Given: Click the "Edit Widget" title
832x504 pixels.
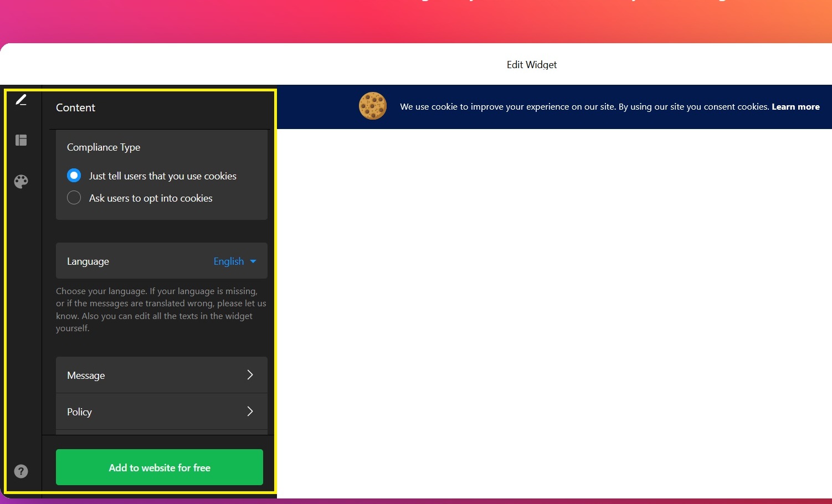Looking at the screenshot, I should pos(531,65).
